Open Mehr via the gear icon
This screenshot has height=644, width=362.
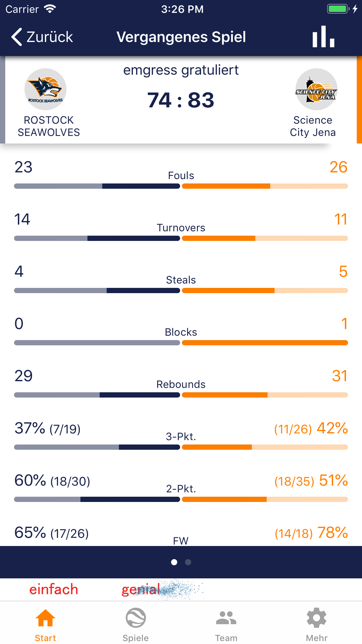(317, 618)
